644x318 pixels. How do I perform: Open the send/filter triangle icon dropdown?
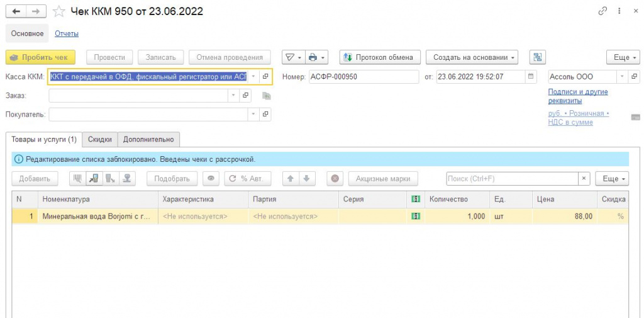294,57
